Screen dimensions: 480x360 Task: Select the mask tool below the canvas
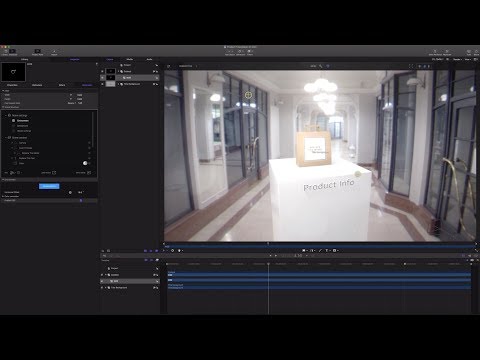(335, 250)
